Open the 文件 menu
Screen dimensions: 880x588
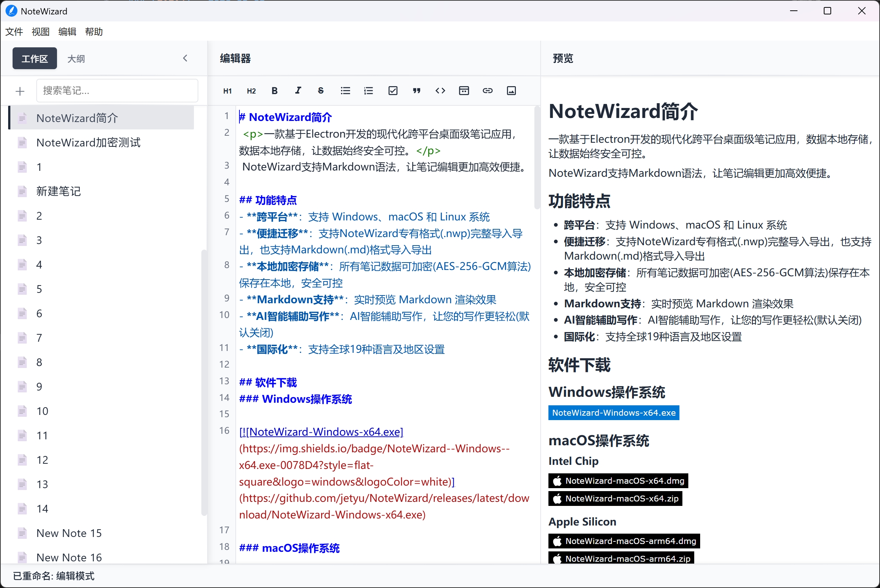click(x=14, y=31)
